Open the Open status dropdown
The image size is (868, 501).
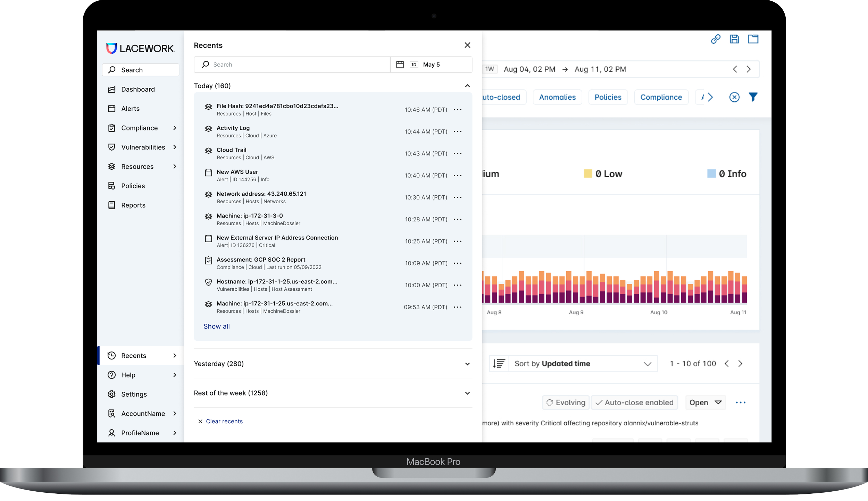pyautogui.click(x=705, y=402)
